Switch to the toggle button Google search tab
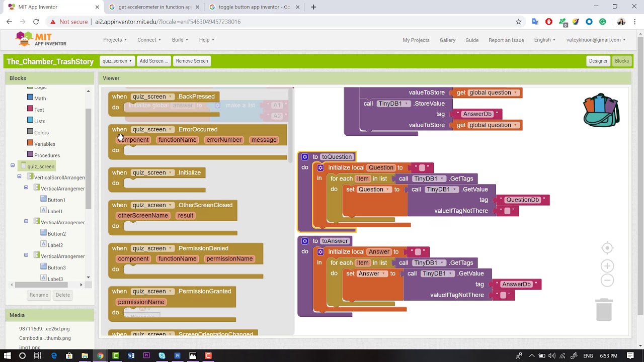Image resolution: width=644 pixels, height=362 pixels. point(254,7)
